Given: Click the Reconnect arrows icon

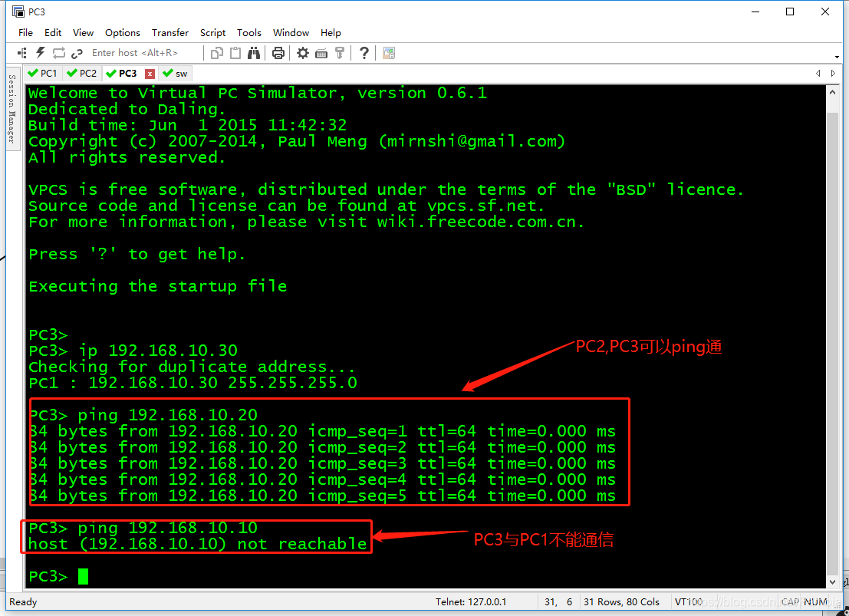Looking at the screenshot, I should tap(58, 53).
